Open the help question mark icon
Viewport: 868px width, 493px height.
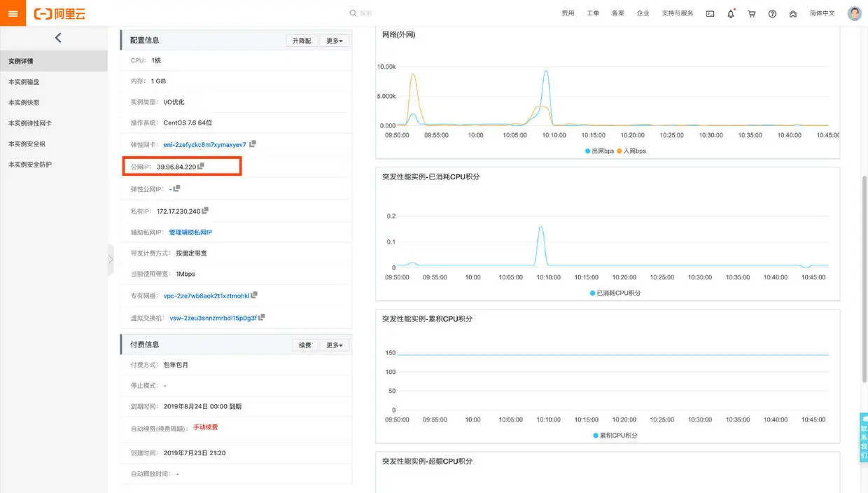772,13
